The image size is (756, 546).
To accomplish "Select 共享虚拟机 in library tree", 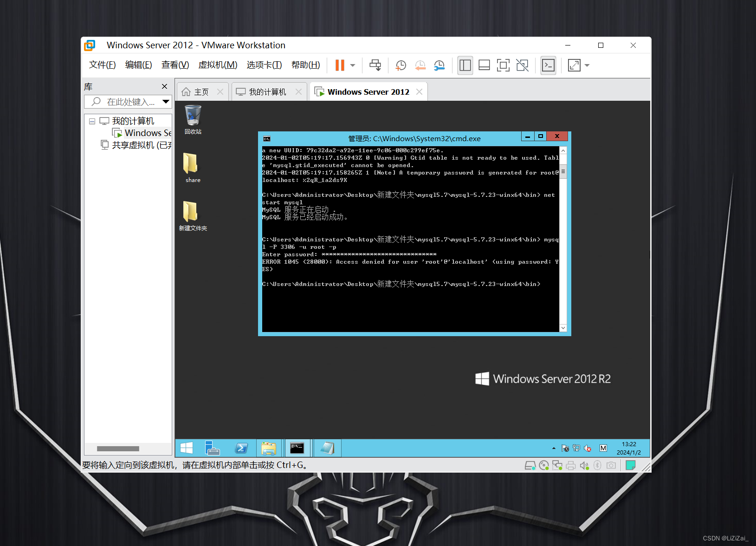I will pos(136,145).
